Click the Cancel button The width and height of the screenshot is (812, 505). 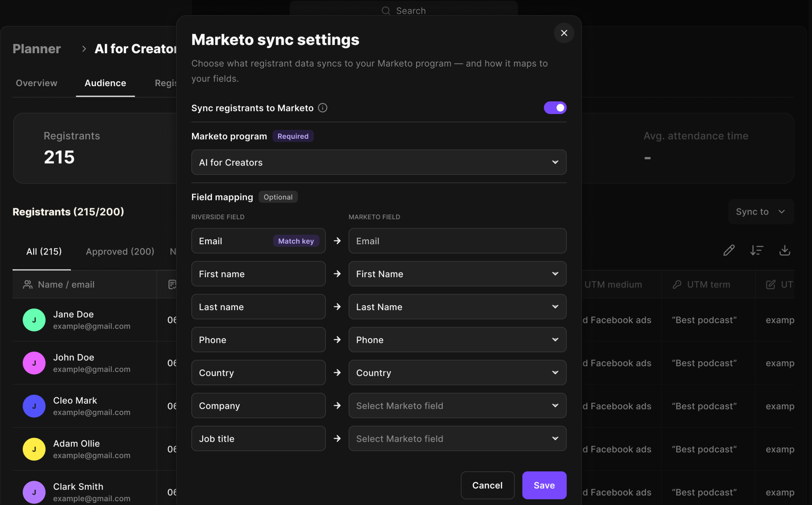point(487,485)
